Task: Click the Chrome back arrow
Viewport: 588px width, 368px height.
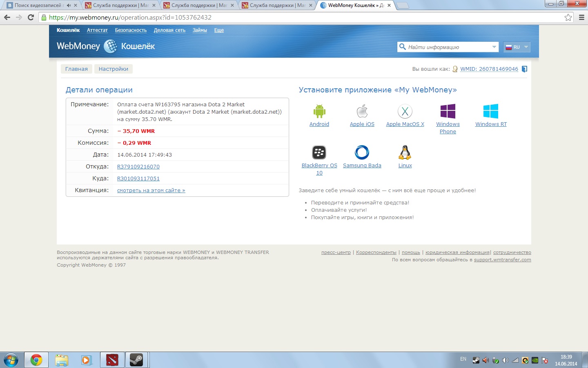Action: 7,17
